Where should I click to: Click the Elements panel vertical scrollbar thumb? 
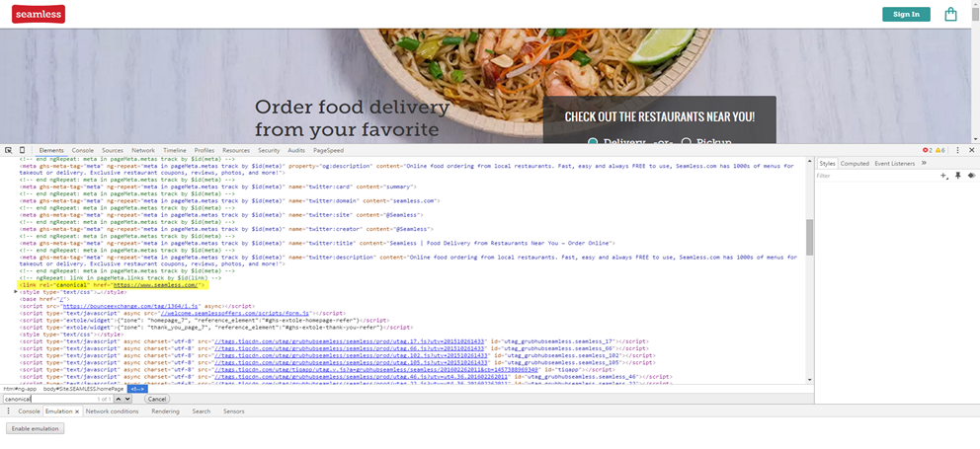pyautogui.click(x=809, y=237)
